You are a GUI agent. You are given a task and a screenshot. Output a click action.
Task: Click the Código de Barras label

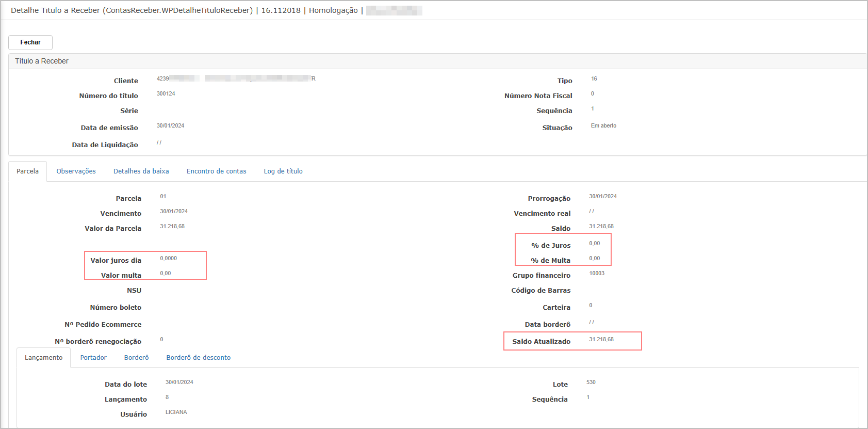pyautogui.click(x=541, y=291)
